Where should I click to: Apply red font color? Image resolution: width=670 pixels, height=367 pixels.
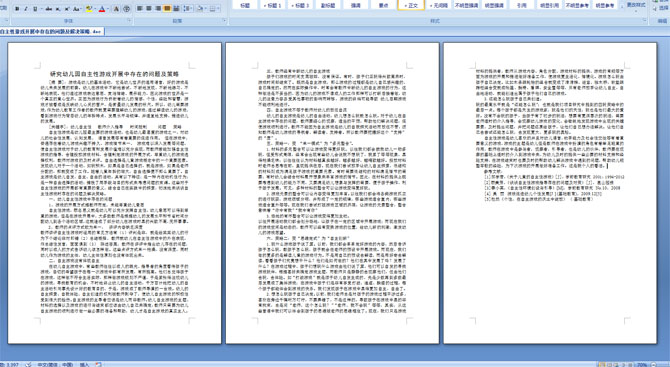tap(102, 9)
